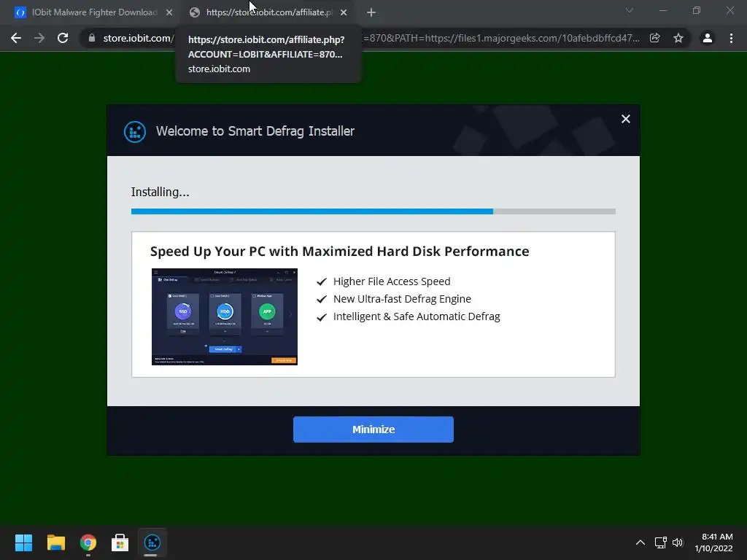Bookmark this page with star icon
Screen dimensions: 747x560
pos(678,38)
